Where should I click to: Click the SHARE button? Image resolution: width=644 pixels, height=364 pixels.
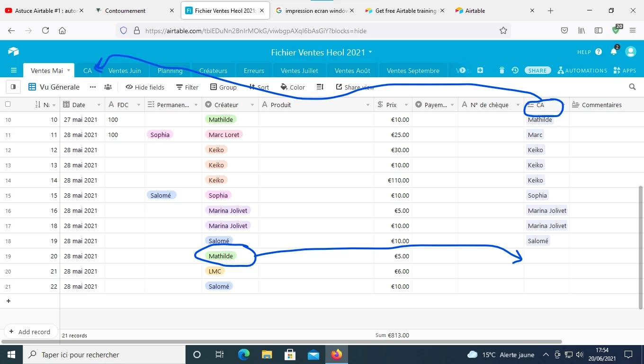[x=537, y=70]
